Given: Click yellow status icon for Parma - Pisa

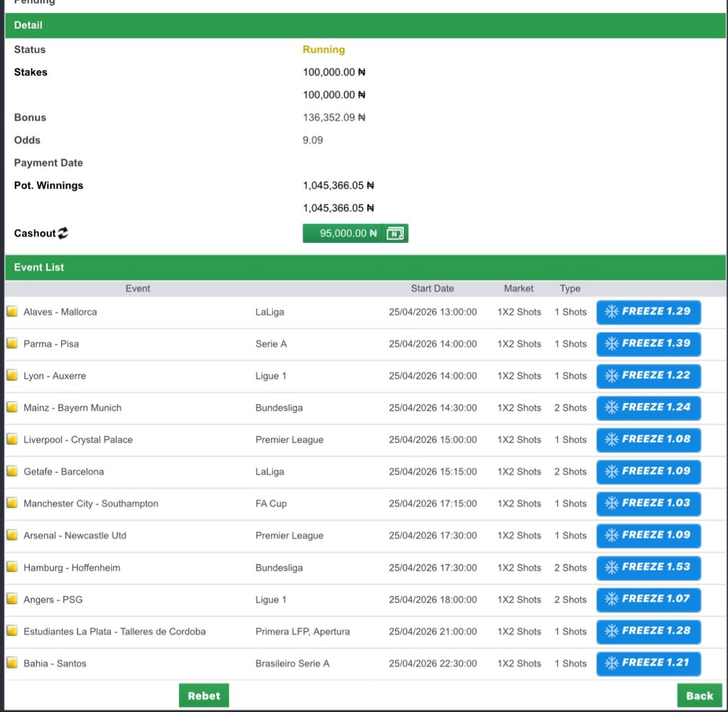Looking at the screenshot, I should pos(12,343).
